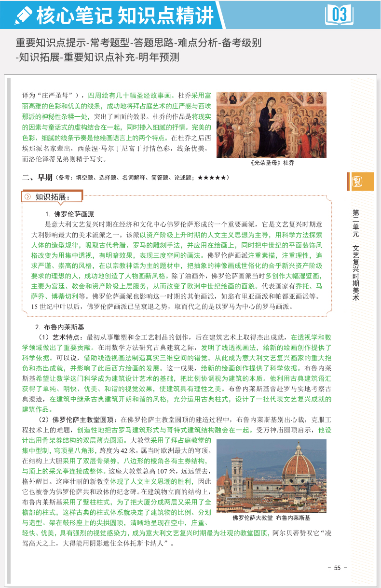This screenshot has height=588, width=381.
Task: Click the arrow icon beside 知识拓展
Action: pos(28,197)
